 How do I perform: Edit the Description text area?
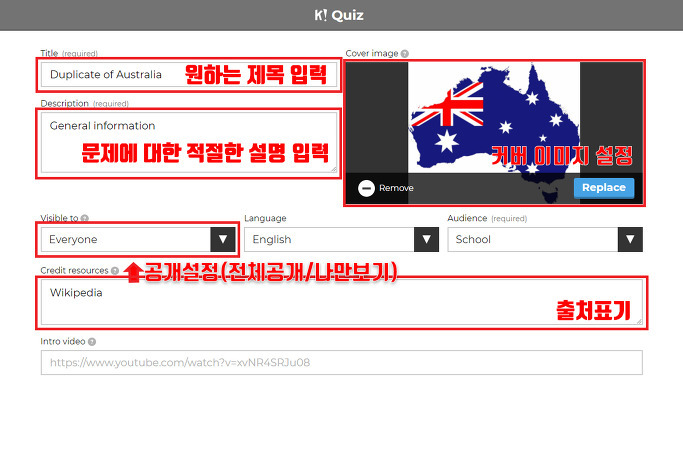coord(189,142)
